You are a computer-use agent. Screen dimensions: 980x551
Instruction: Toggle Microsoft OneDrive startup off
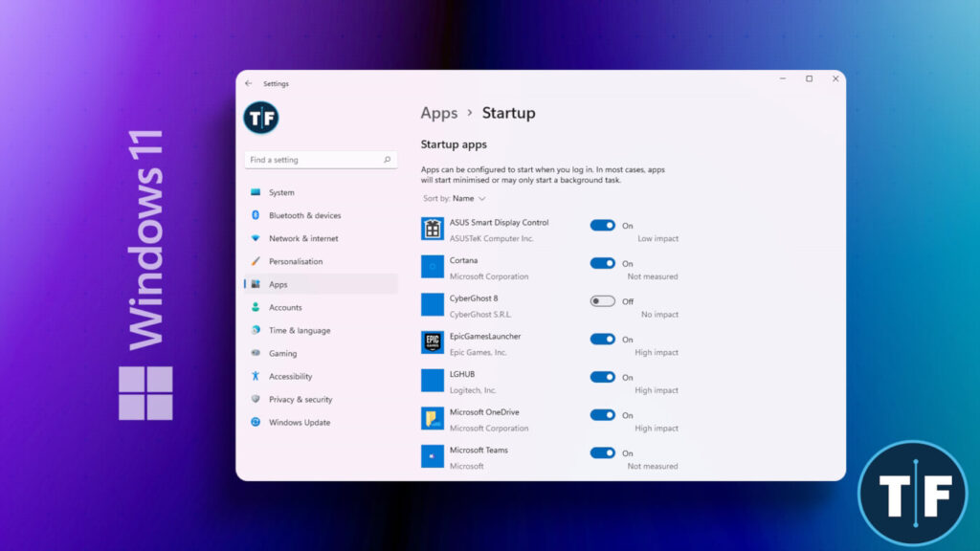pos(602,415)
